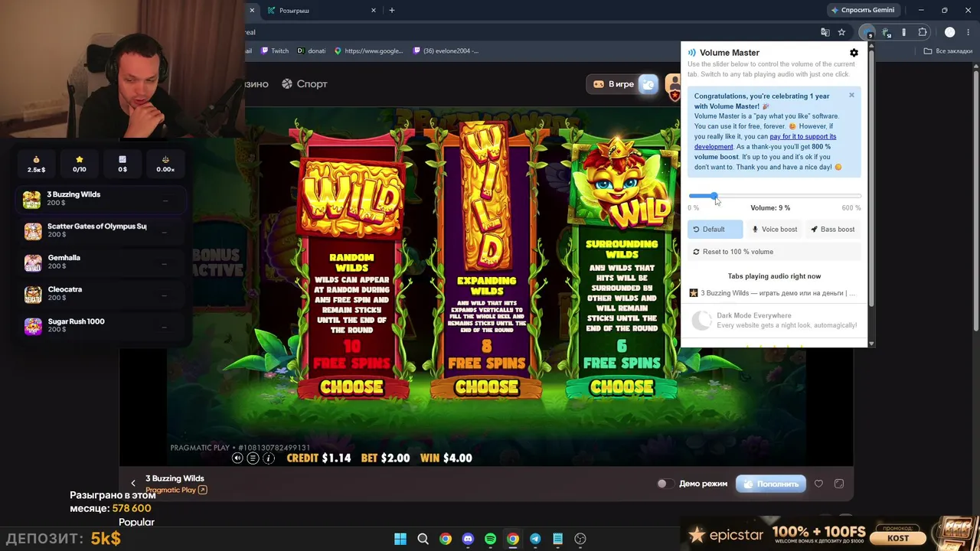Select 3 Buzzing Wilds in the bonus list
The image size is (980, 551).
coord(101,199)
